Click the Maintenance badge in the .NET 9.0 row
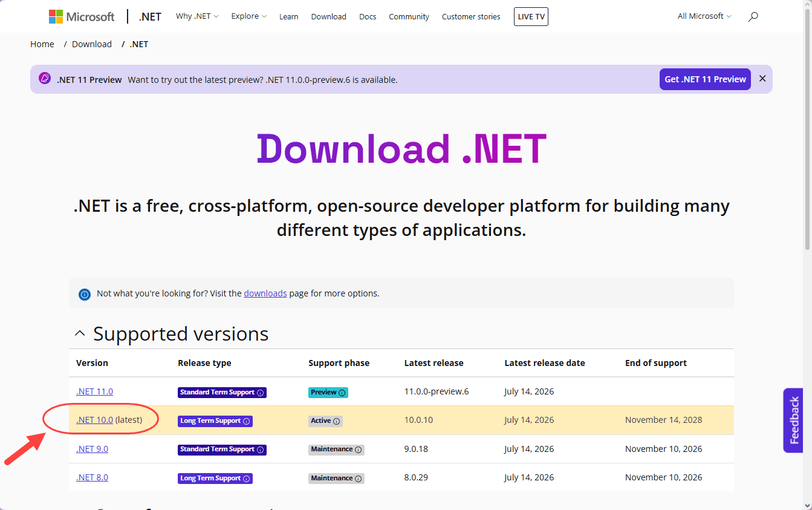 [x=336, y=450]
